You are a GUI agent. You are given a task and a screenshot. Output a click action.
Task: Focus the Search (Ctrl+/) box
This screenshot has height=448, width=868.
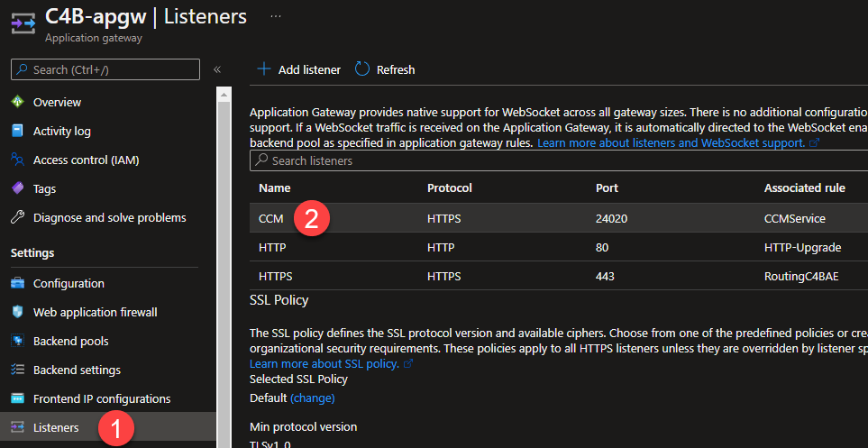click(105, 69)
